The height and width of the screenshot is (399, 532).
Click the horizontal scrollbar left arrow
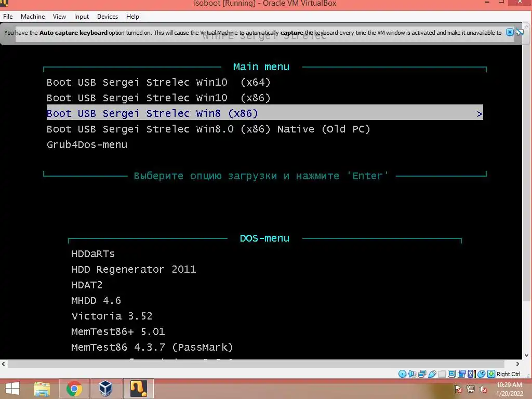point(3,364)
